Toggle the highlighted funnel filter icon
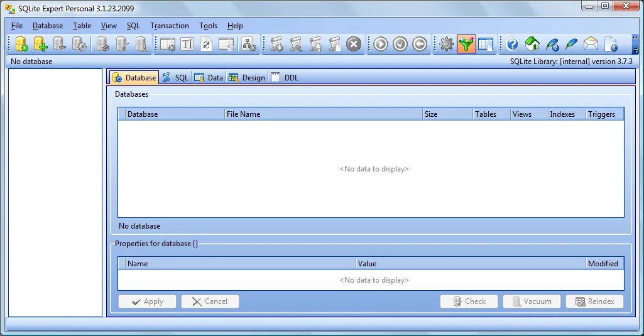This screenshot has height=336, width=644. 466,44
